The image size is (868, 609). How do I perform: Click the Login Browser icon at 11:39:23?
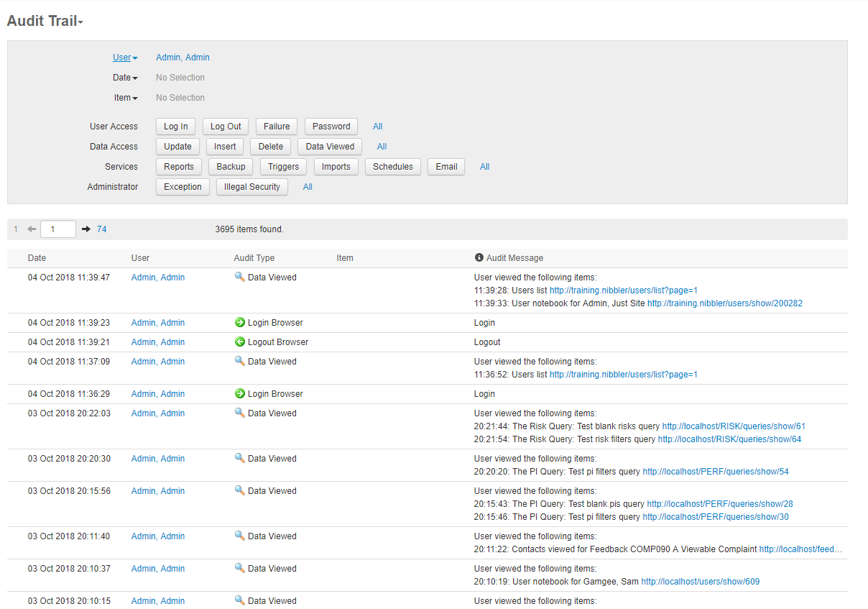(240, 323)
